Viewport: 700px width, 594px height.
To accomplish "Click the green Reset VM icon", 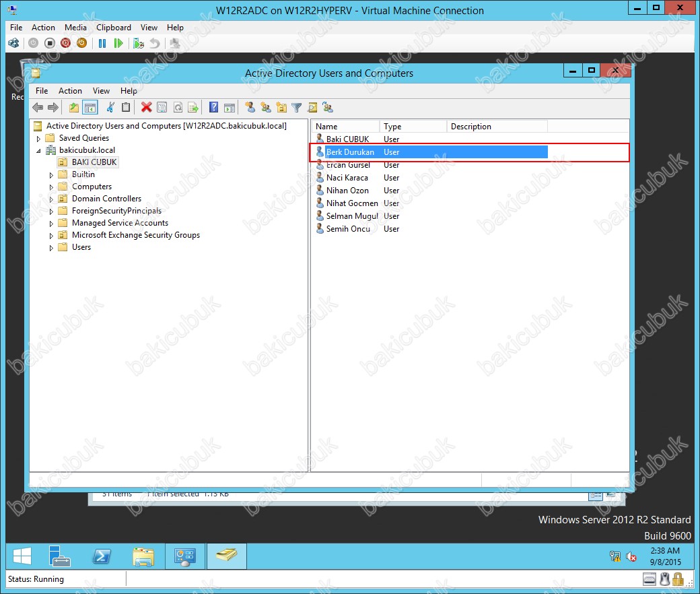I will tap(118, 43).
